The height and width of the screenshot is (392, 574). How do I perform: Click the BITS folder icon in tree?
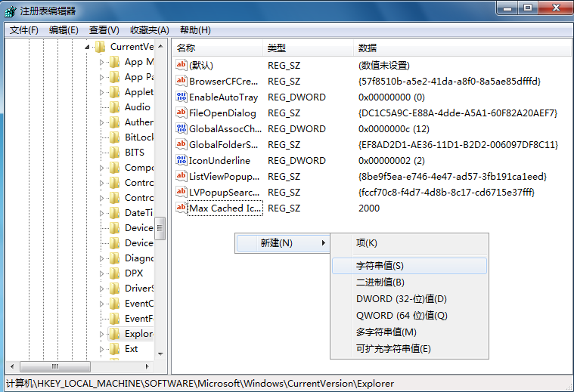click(x=115, y=153)
